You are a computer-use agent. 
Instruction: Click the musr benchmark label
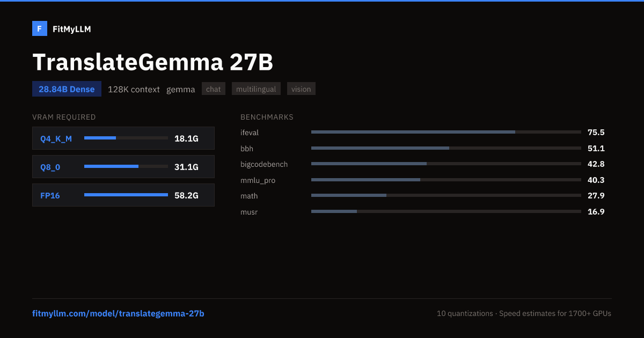point(249,212)
